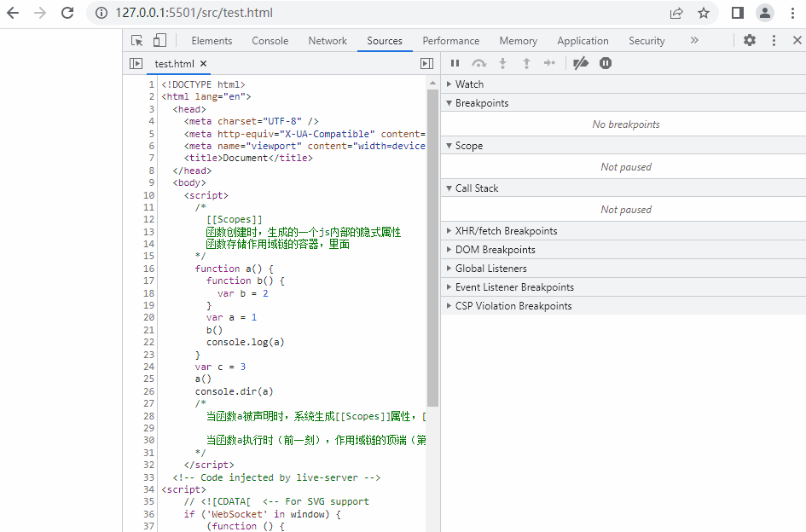This screenshot has height=532, width=806.
Task: Go forward in browser history
Action: (40, 13)
